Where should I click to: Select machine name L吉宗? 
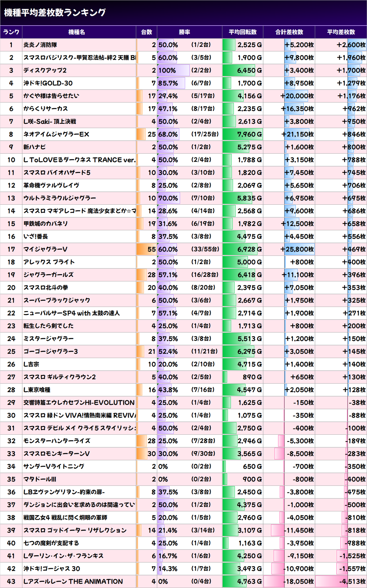coord(31,364)
